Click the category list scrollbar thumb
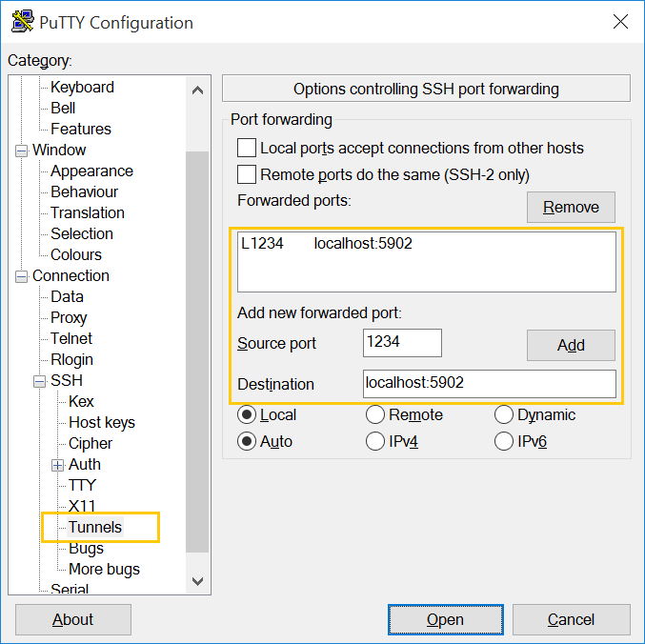Screen dimensions: 645x644 click(197, 352)
